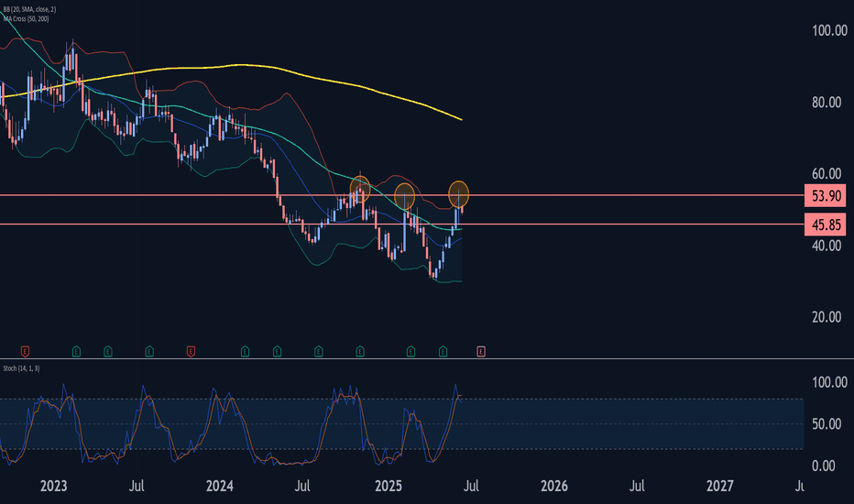Open the BB (20, SMA, close, 2) indicator legend

click(x=29, y=9)
